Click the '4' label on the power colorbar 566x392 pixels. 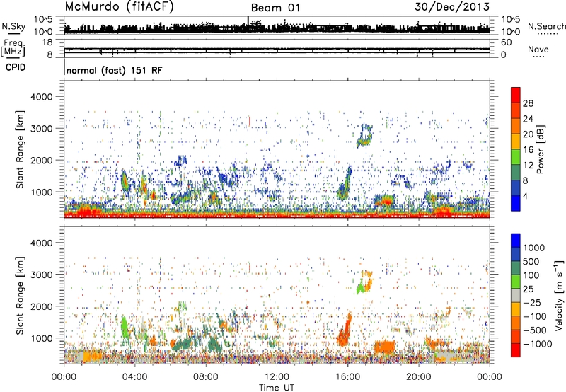(x=525, y=196)
